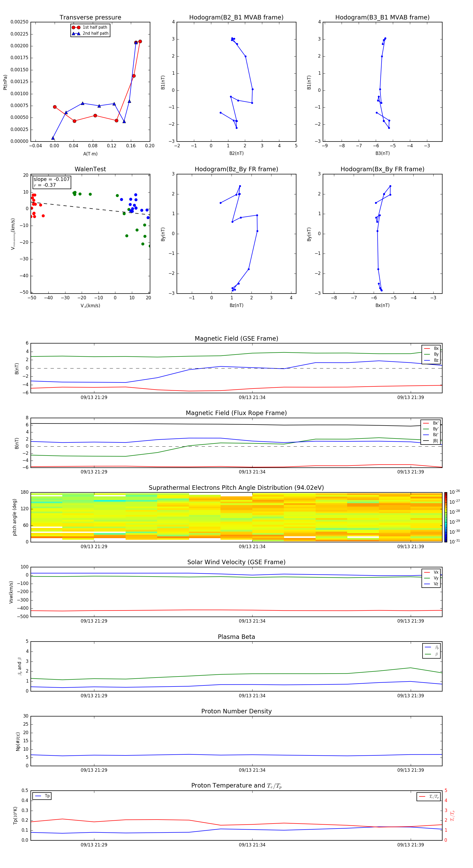Click the 10^-31 colorbar tick label
This screenshot has height=868, width=473.
455,542
